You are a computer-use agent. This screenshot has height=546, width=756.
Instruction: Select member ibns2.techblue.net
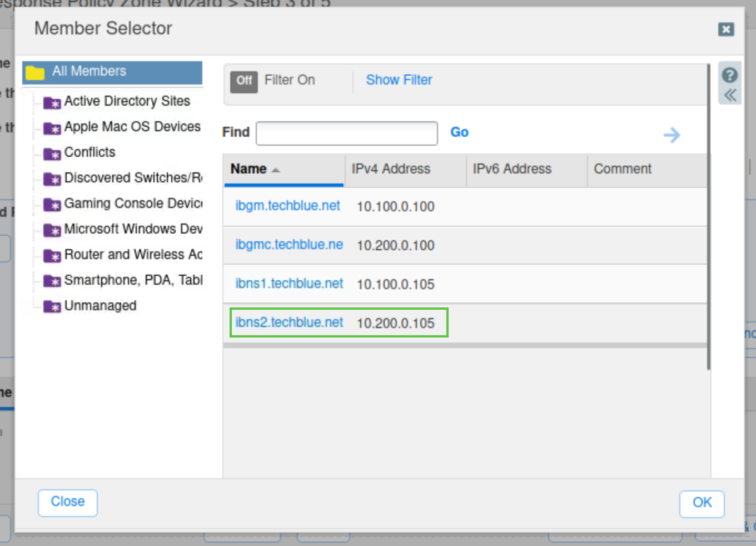[x=289, y=322]
